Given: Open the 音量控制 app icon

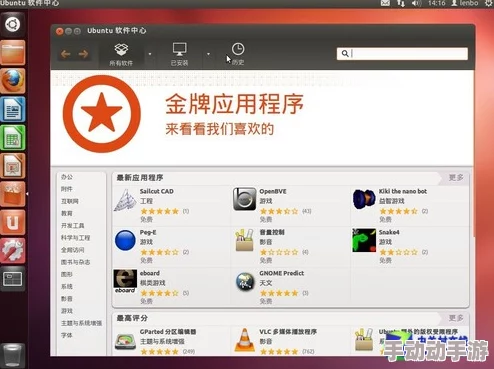Looking at the screenshot, I should click(x=244, y=240).
